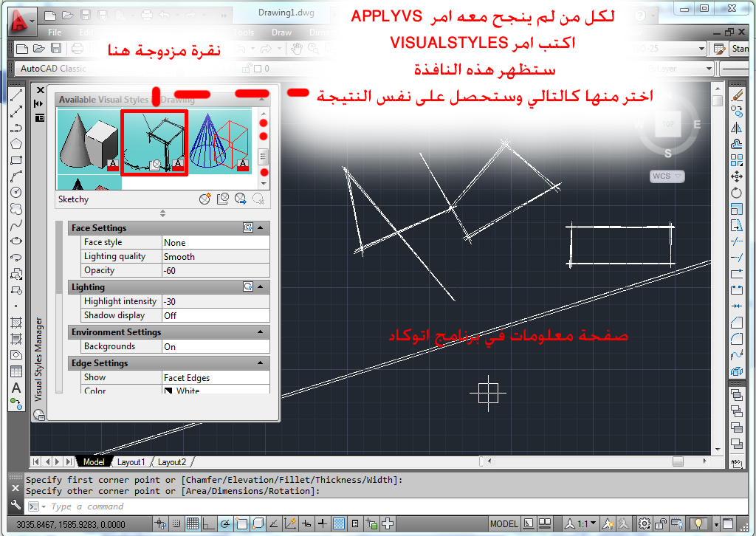
Task: Toggle Polar Tracking in status bar
Action: pos(225,523)
